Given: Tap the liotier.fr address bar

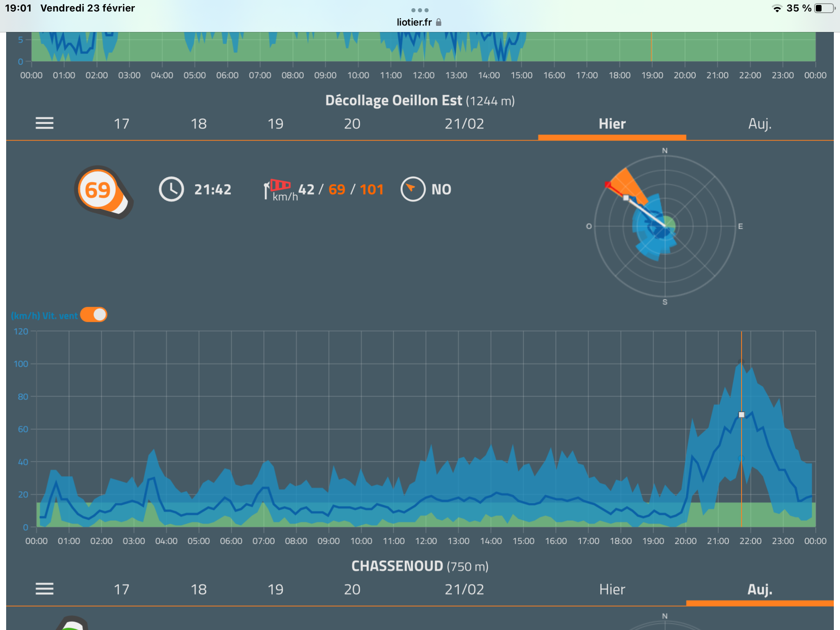Looking at the screenshot, I should [414, 22].
